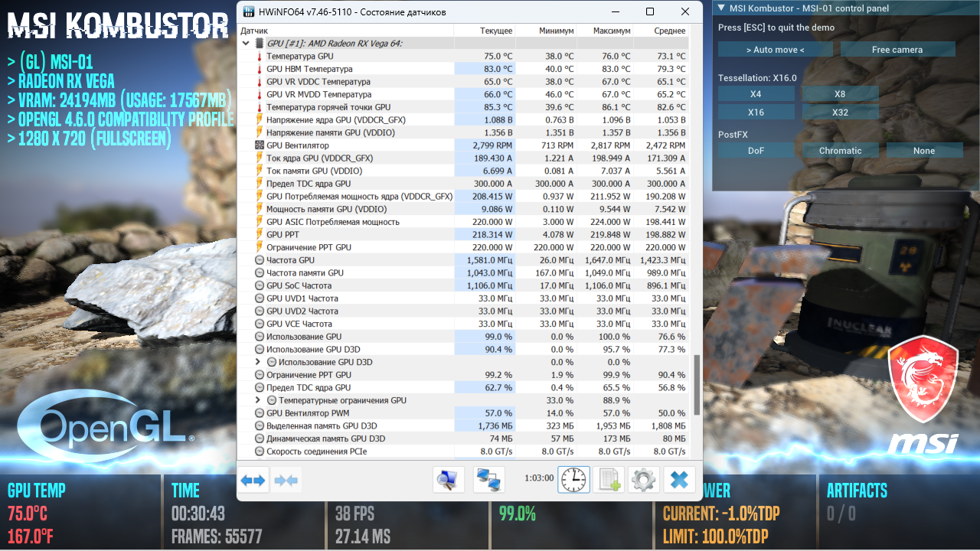Set tessellation to X4

pyautogui.click(x=756, y=94)
